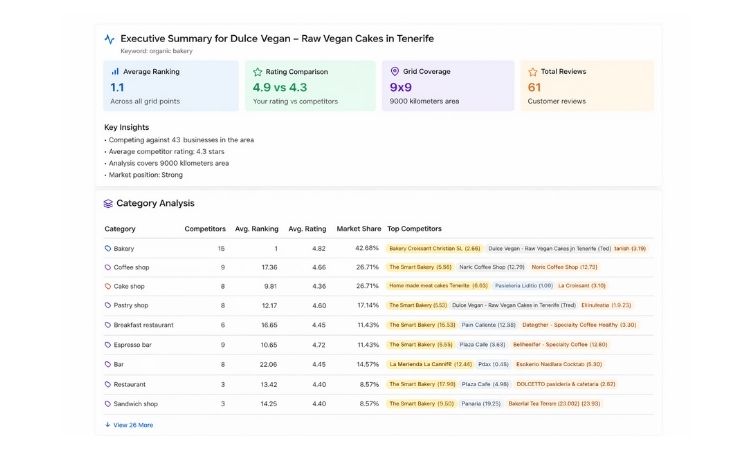
Task: Click The Smart Bakery yellow tag in Coffee shop row
Action: (420, 267)
